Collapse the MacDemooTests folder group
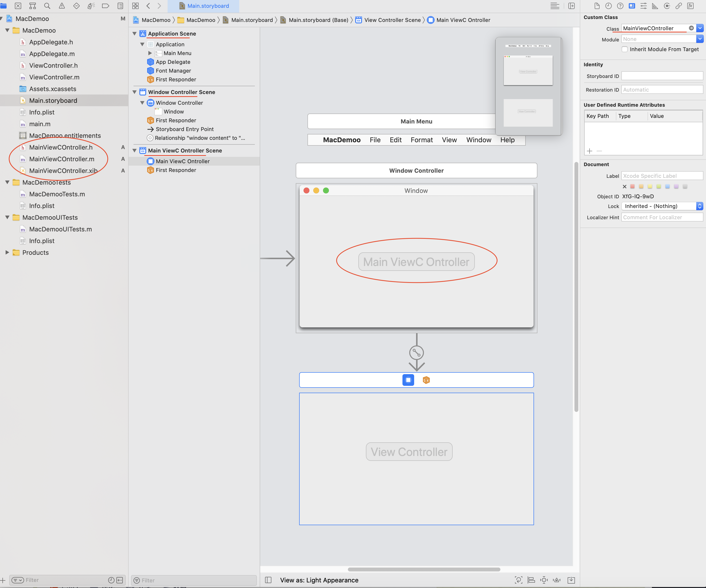Image resolution: width=706 pixels, height=588 pixels. 7,182
